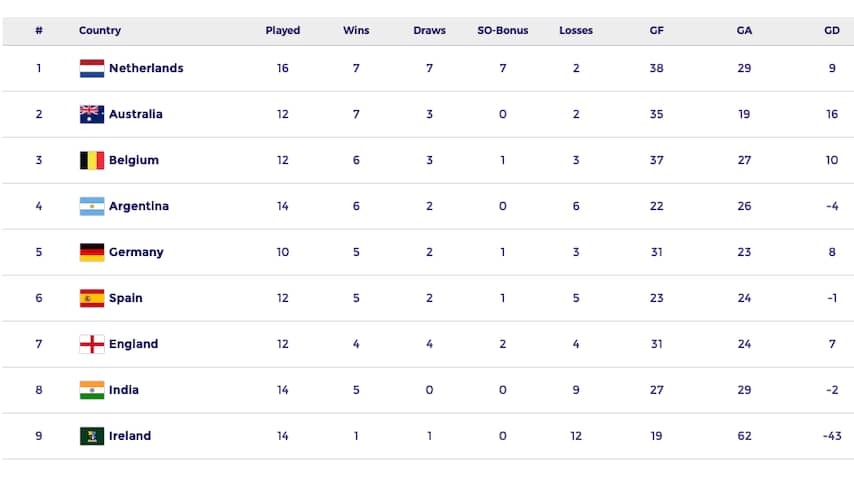
Task: Select the Country column header
Action: [100, 31]
